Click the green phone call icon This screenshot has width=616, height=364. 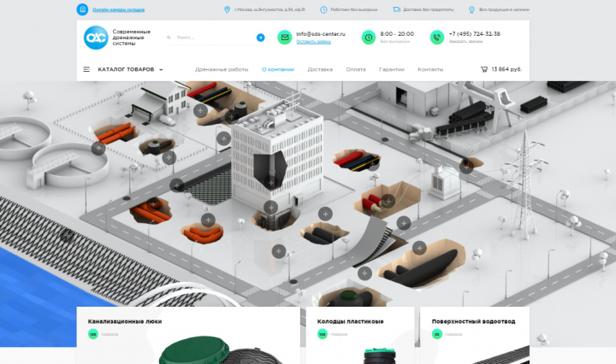tap(437, 38)
